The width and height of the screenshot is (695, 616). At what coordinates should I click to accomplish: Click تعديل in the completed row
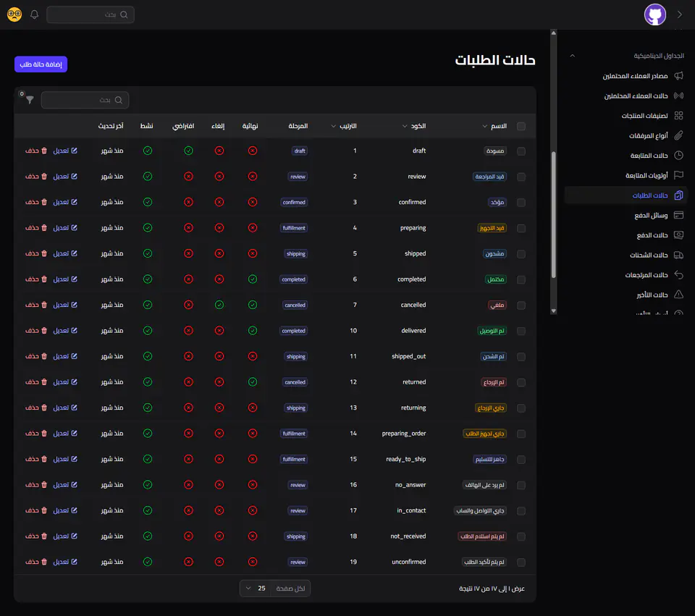pos(65,279)
